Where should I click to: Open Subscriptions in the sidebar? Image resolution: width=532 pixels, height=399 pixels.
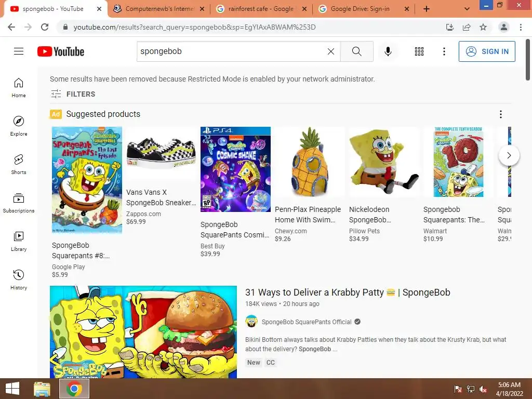coord(19,203)
